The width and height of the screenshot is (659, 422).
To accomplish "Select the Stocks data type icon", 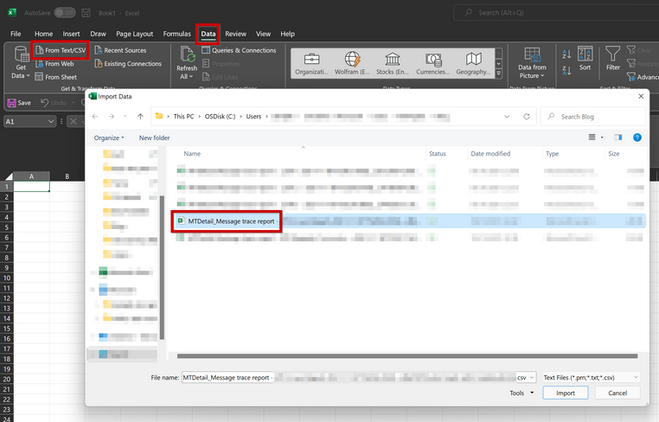I will (x=392, y=59).
